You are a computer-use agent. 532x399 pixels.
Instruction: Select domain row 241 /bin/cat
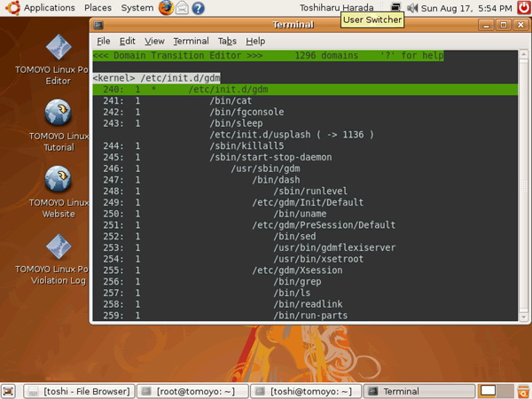tap(305, 101)
